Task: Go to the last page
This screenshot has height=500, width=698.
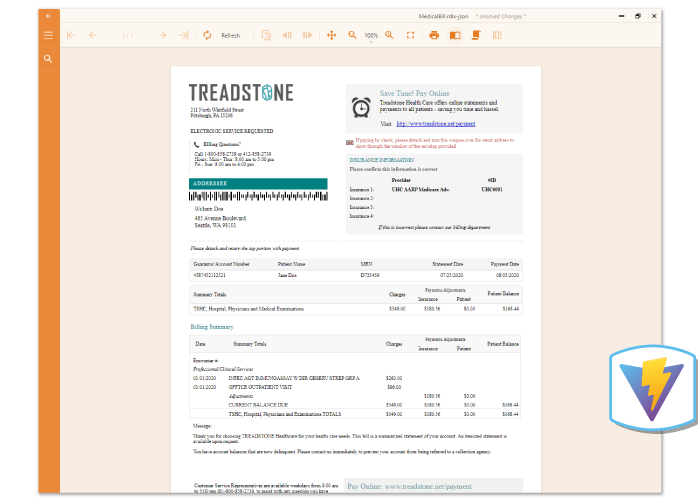Action: point(183,36)
